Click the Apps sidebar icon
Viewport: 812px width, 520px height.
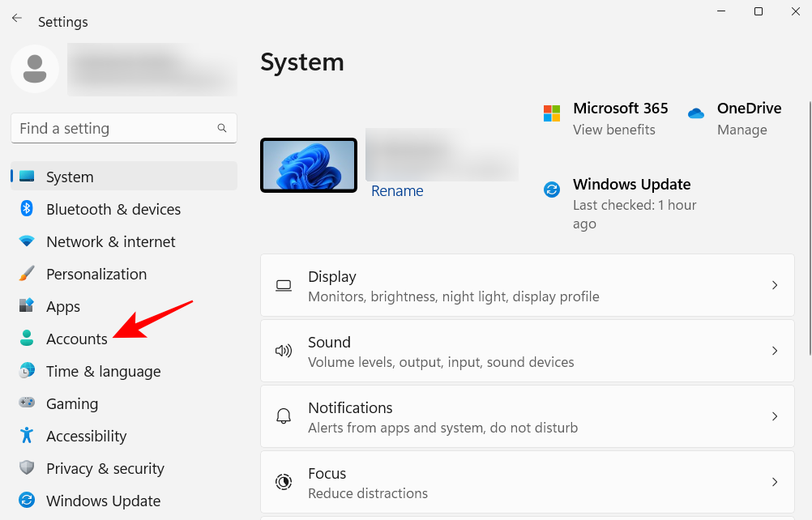point(28,306)
